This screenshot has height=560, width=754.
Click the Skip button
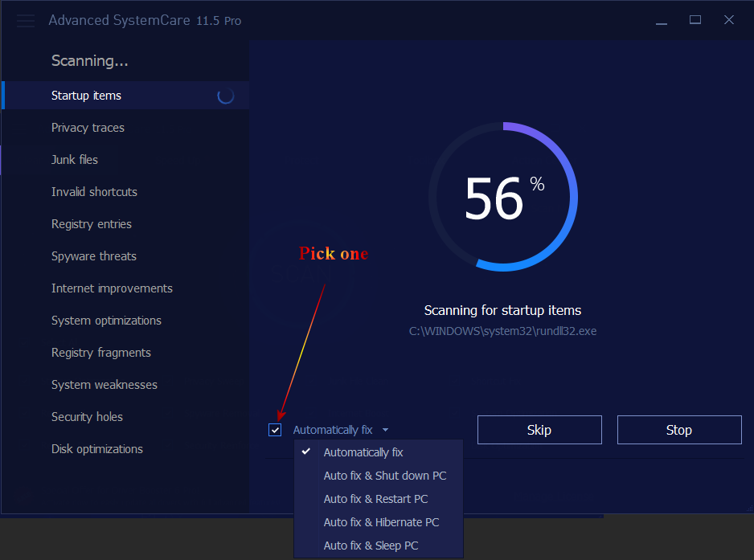pyautogui.click(x=539, y=430)
